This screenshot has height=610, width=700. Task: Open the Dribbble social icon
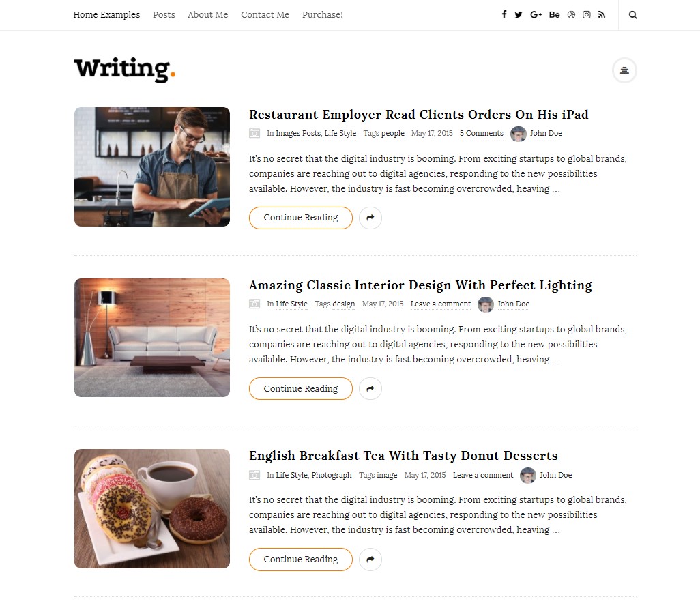coord(572,15)
